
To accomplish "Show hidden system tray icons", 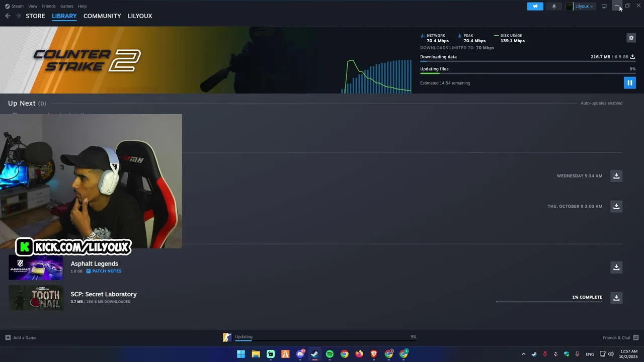I will (x=523, y=354).
